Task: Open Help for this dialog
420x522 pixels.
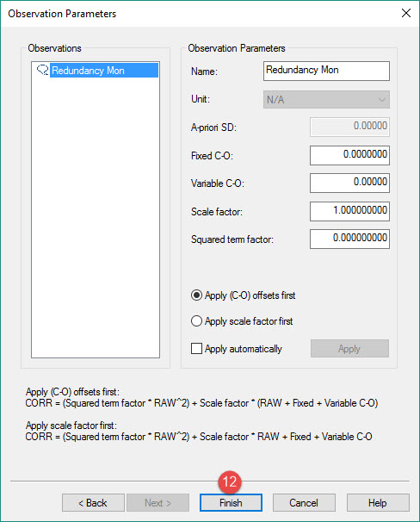Action: click(x=378, y=503)
